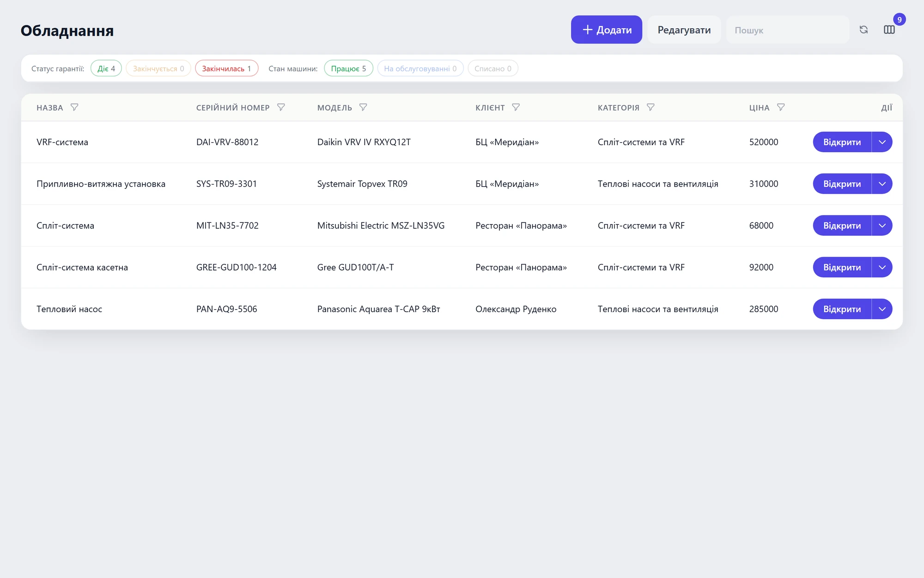Focus the Пошук search field
Image resolution: width=924 pixels, height=578 pixels.
coord(788,30)
